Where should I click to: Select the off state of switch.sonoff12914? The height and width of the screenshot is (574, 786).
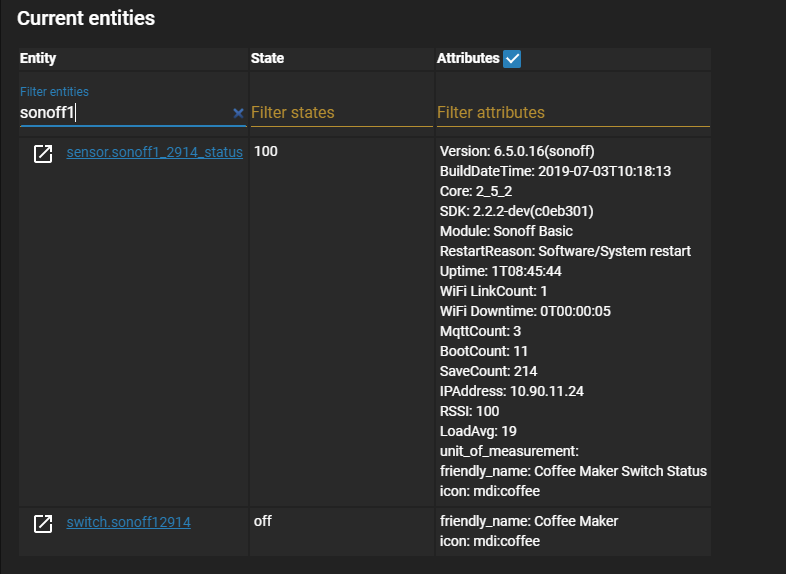[x=263, y=521]
